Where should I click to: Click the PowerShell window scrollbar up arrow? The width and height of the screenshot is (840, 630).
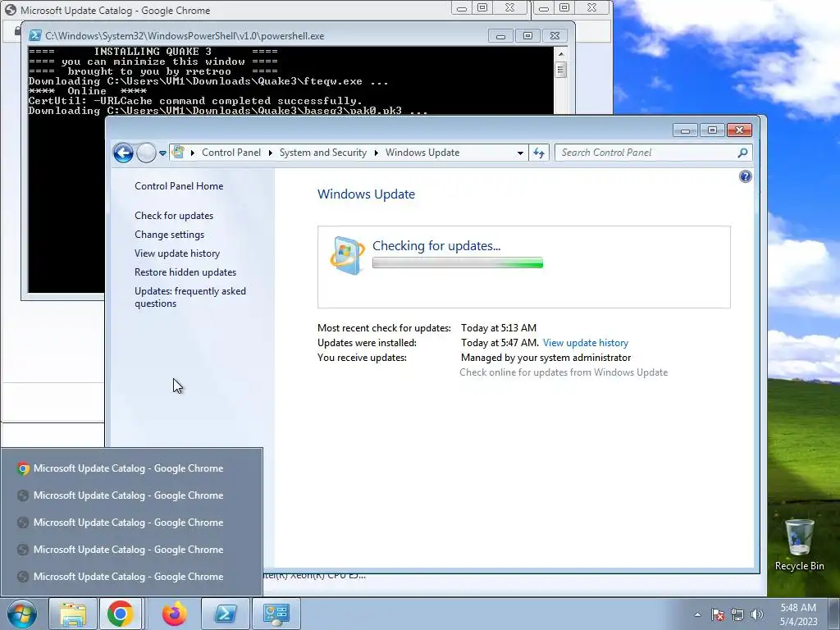pyautogui.click(x=561, y=53)
